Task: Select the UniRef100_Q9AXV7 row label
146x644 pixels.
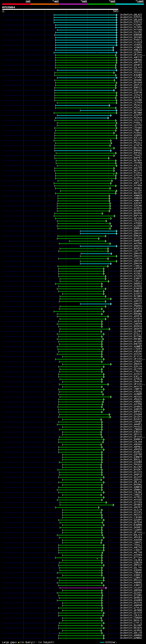Action: (131, 304)
